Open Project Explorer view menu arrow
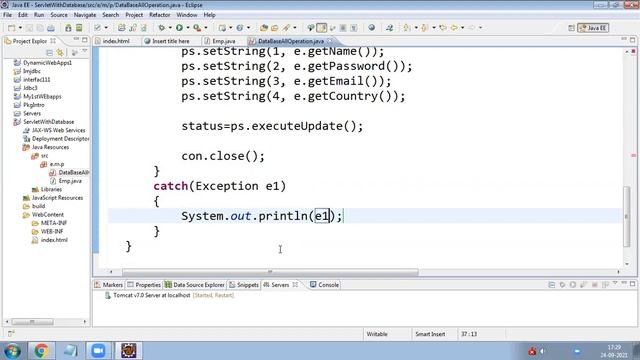 pyautogui.click(x=84, y=52)
